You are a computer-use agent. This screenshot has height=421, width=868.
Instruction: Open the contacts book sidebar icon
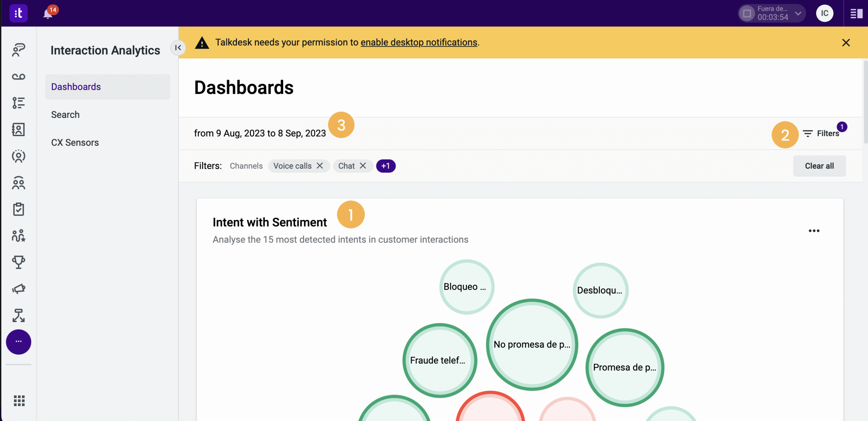coord(19,129)
